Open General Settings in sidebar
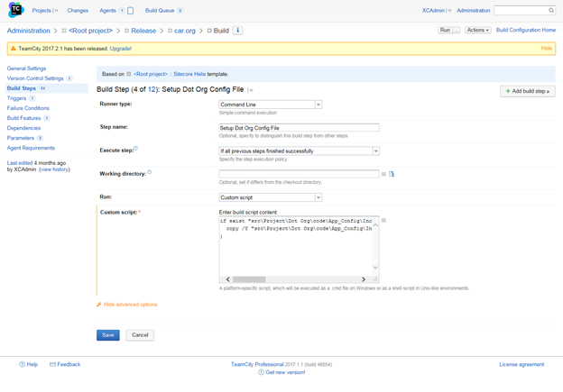The height and width of the screenshot is (392, 563). coord(26,68)
